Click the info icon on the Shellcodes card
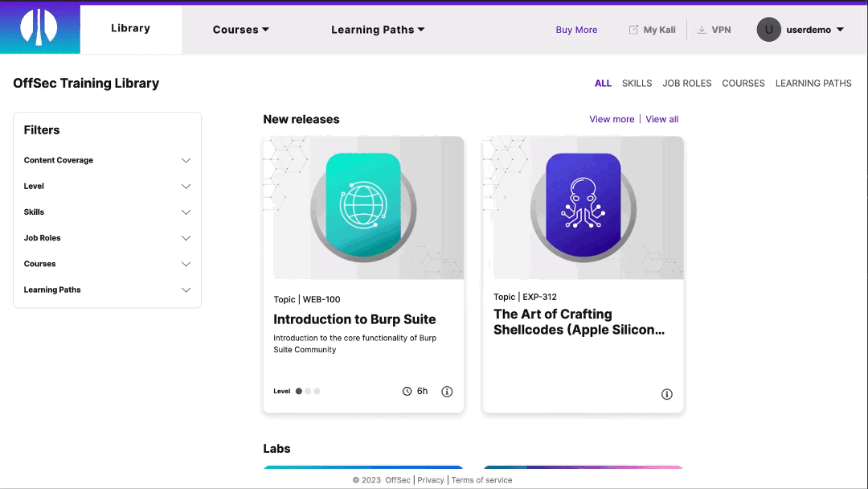Image resolution: width=868 pixels, height=489 pixels. [666, 394]
